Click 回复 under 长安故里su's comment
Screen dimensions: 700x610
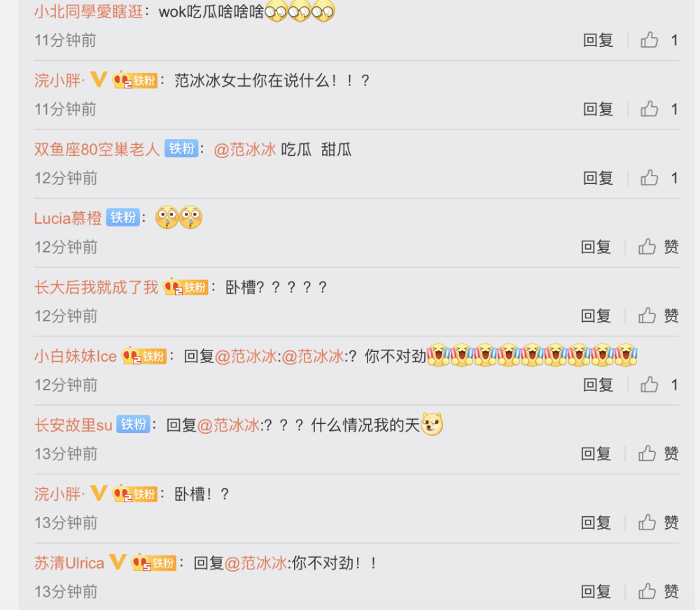596,454
